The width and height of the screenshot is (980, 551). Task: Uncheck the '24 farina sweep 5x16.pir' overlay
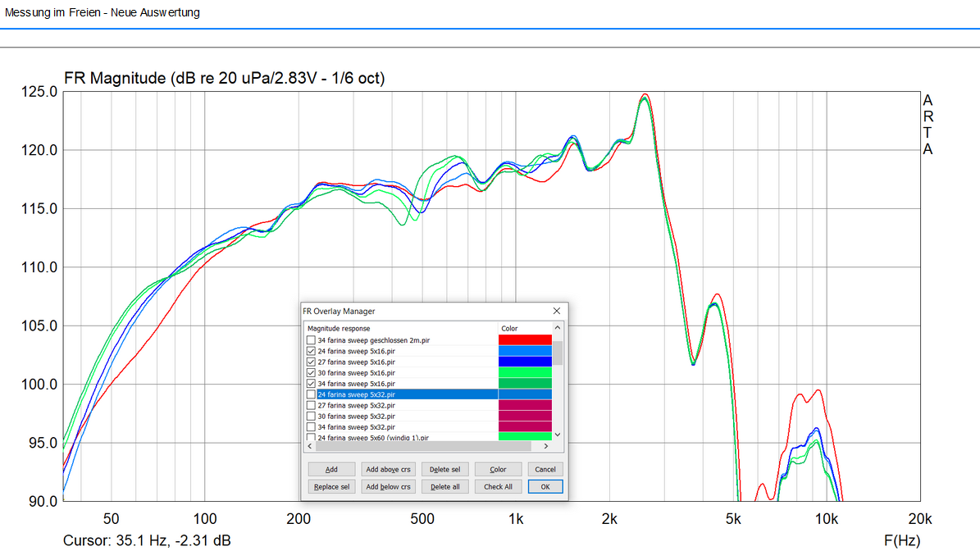click(311, 351)
